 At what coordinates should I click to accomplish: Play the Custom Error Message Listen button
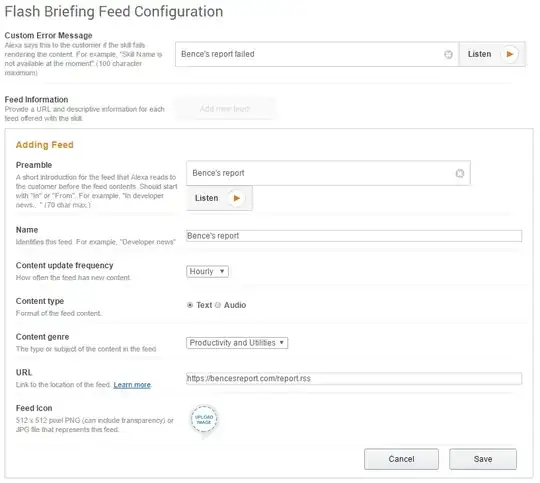click(x=492, y=54)
